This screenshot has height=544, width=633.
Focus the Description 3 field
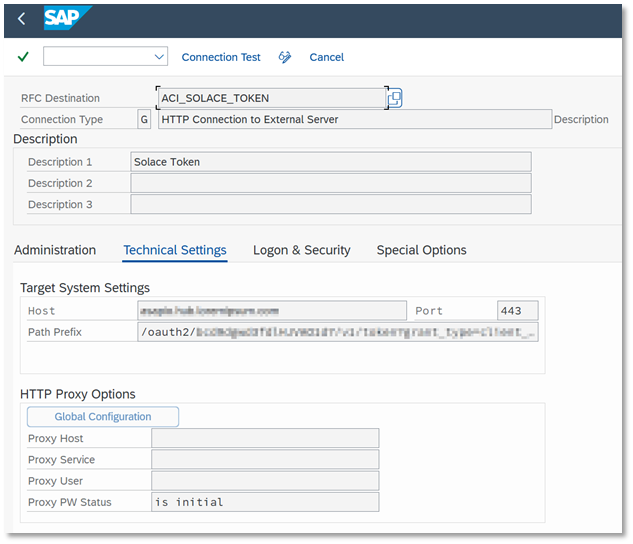click(331, 205)
